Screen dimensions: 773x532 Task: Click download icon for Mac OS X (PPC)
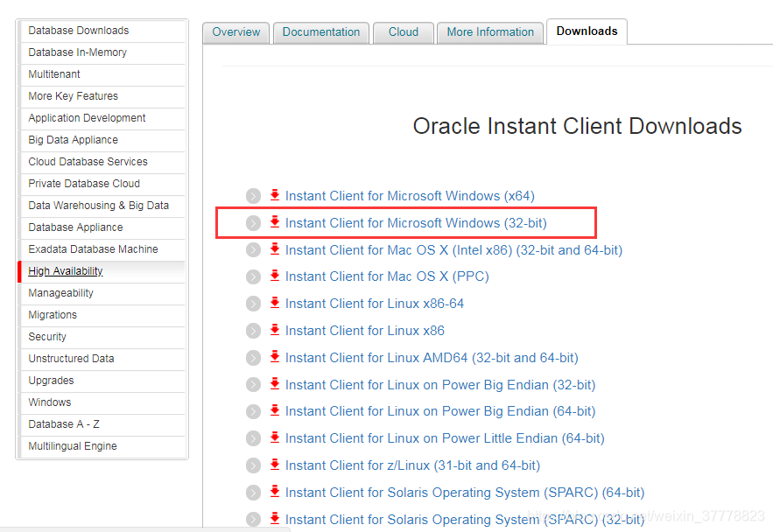[x=275, y=276]
